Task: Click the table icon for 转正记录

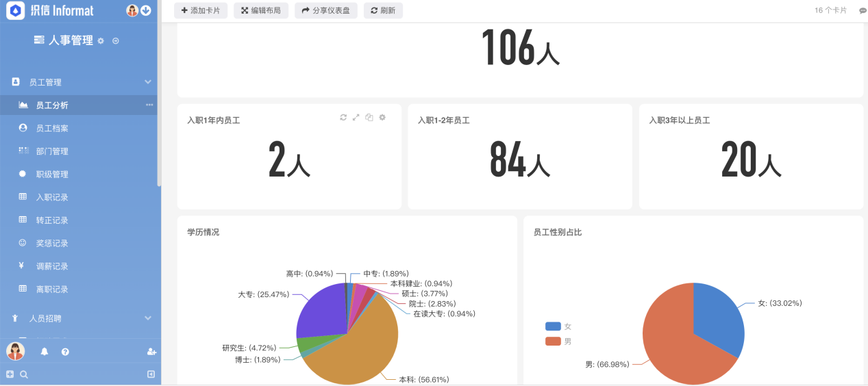Action: pos(23,220)
